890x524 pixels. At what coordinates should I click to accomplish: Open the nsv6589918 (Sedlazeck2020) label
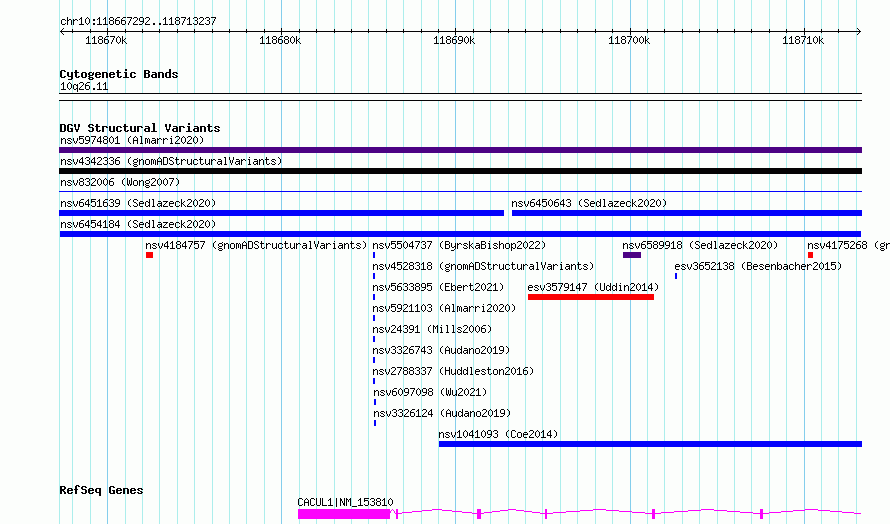click(x=700, y=245)
